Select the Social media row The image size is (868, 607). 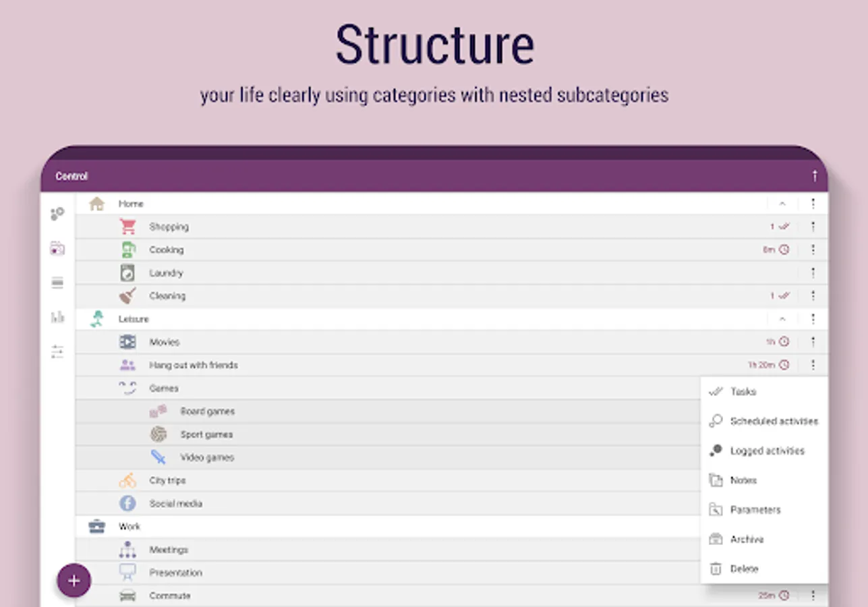pos(388,503)
